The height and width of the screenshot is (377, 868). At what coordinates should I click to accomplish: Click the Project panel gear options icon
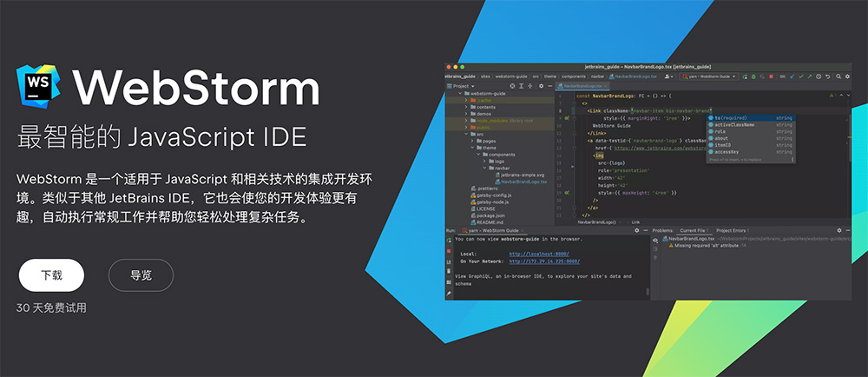(542, 86)
